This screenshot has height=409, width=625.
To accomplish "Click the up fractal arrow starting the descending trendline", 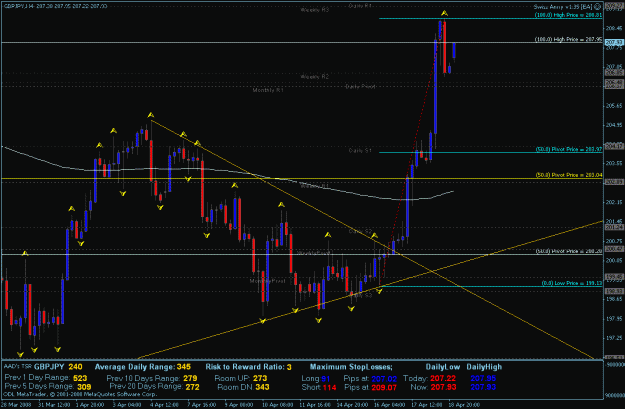I will coord(150,115).
